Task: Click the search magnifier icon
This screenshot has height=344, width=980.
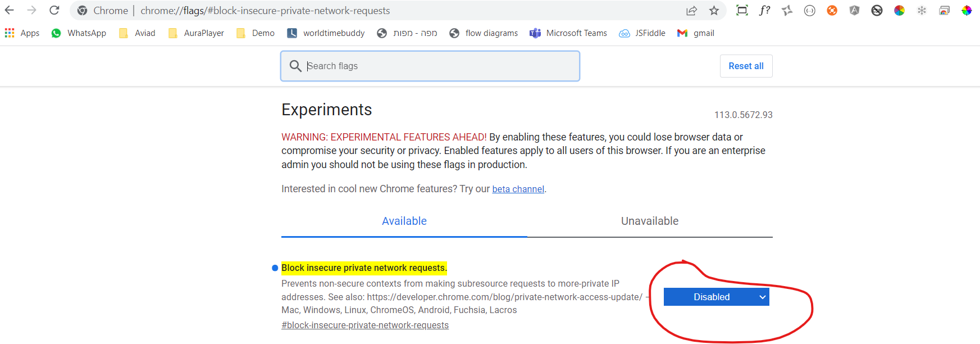Action: click(x=295, y=66)
